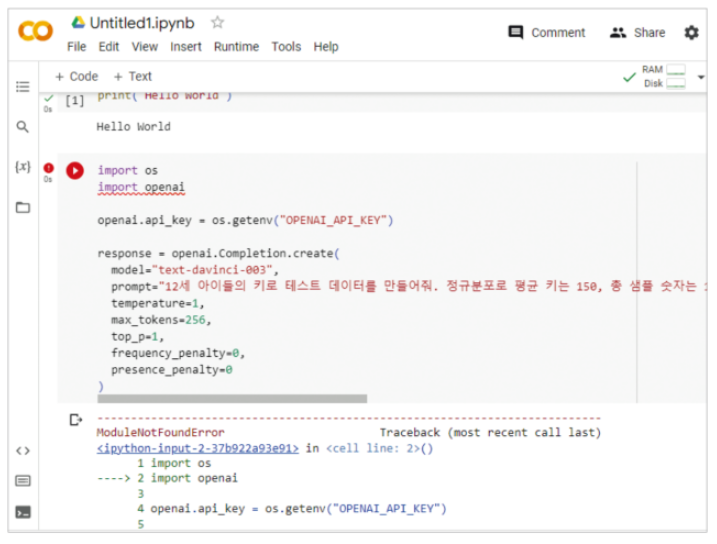Click the Colab logo

35,31
